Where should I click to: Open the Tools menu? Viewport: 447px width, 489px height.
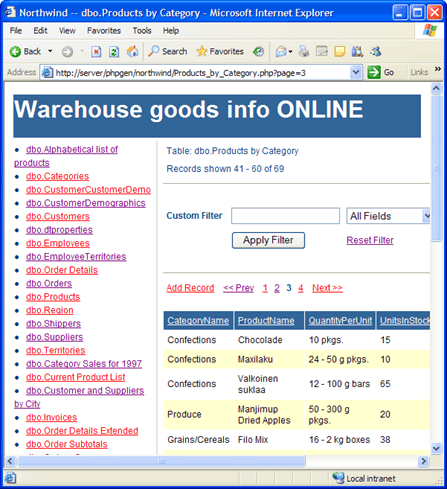point(142,31)
